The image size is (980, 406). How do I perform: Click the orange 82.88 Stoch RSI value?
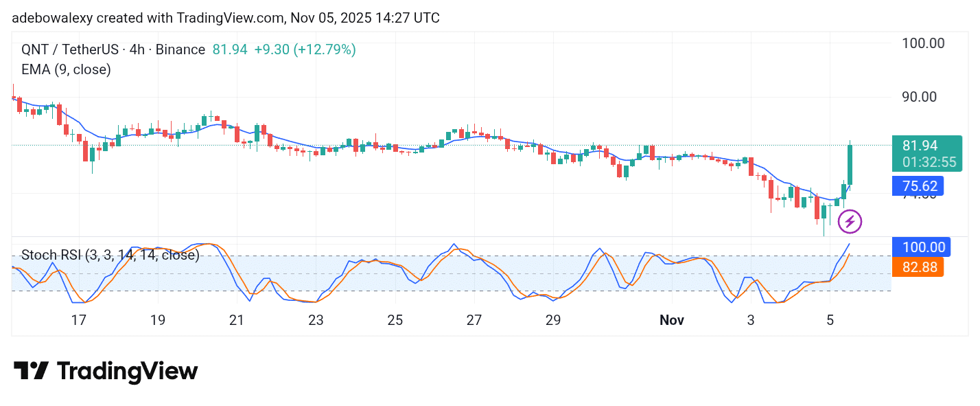click(919, 267)
